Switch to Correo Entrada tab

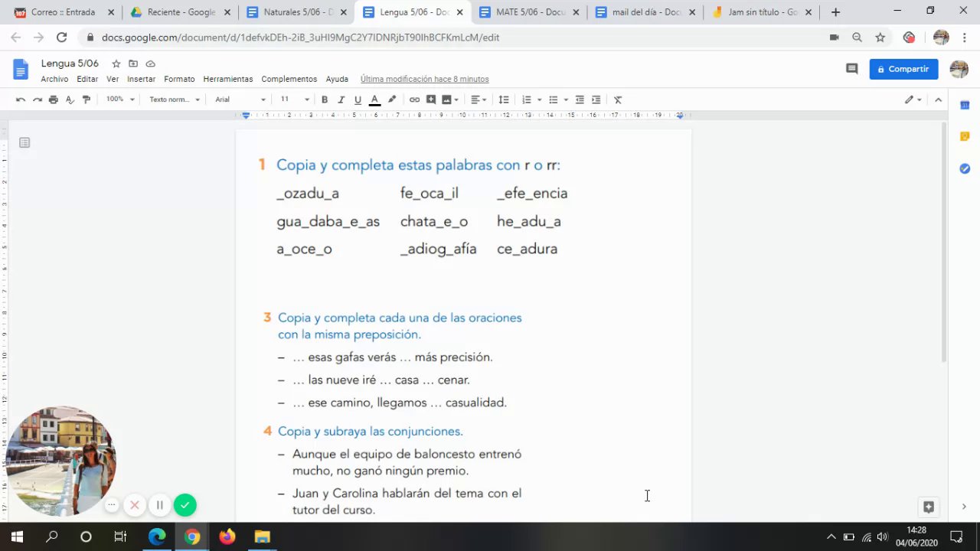click(63, 12)
